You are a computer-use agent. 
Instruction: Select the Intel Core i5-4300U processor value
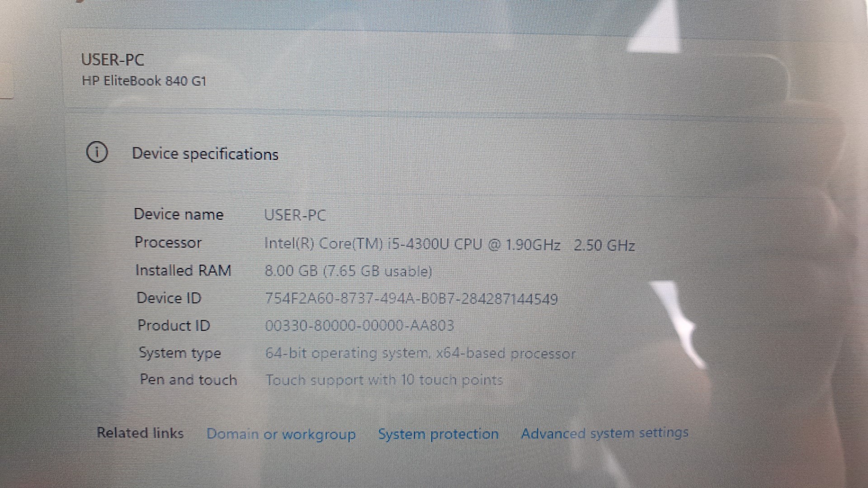click(449, 245)
